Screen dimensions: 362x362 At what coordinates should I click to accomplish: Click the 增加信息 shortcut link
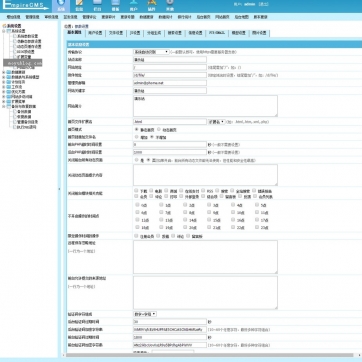(x=13, y=17)
